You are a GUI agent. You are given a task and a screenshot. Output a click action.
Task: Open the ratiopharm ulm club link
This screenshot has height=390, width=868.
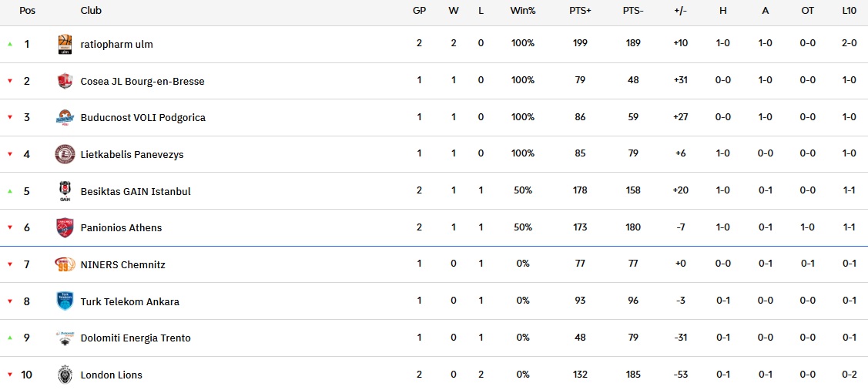[x=116, y=44]
